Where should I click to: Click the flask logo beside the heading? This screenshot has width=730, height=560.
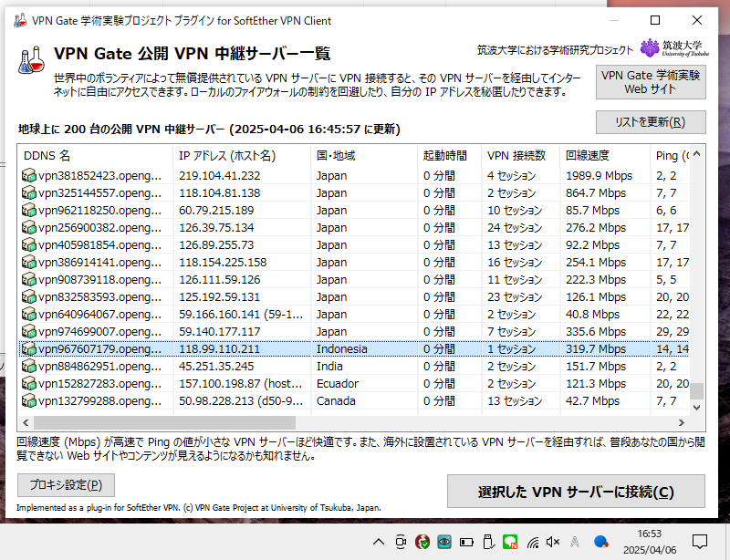[32, 60]
